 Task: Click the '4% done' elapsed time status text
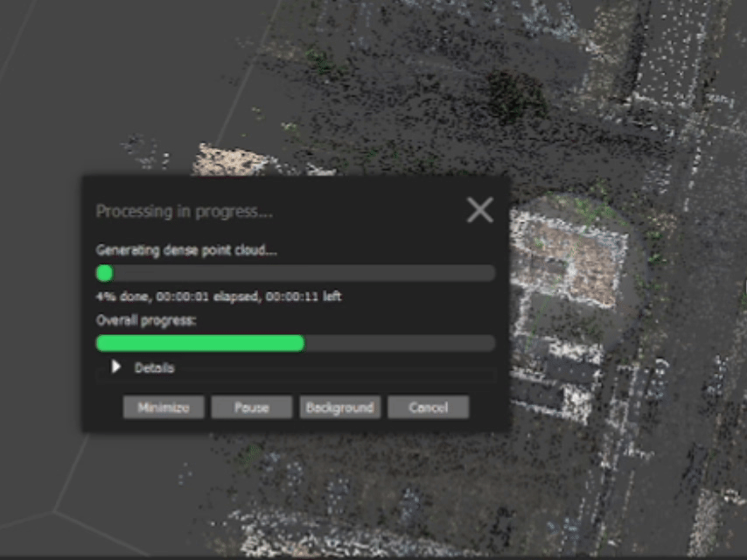pyautogui.click(x=219, y=297)
